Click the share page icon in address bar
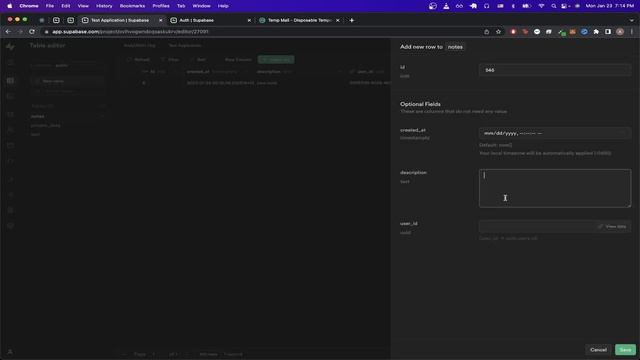 point(487,31)
